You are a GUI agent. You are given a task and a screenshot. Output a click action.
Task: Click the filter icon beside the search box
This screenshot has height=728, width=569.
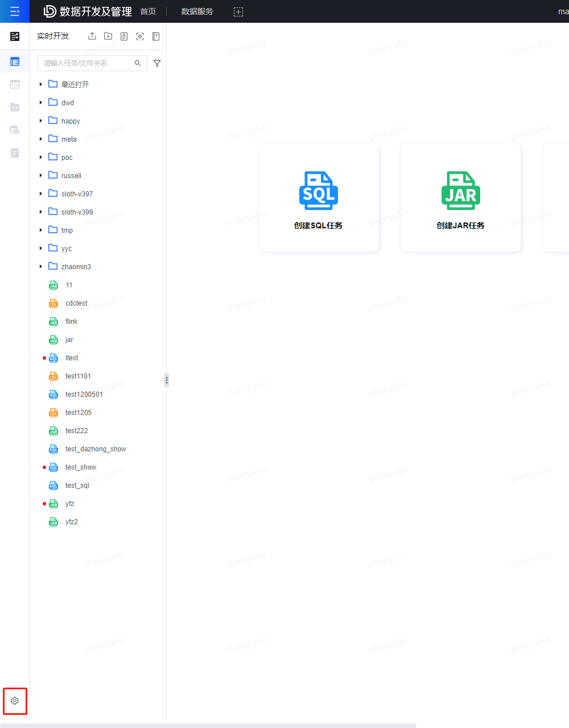[x=157, y=63]
